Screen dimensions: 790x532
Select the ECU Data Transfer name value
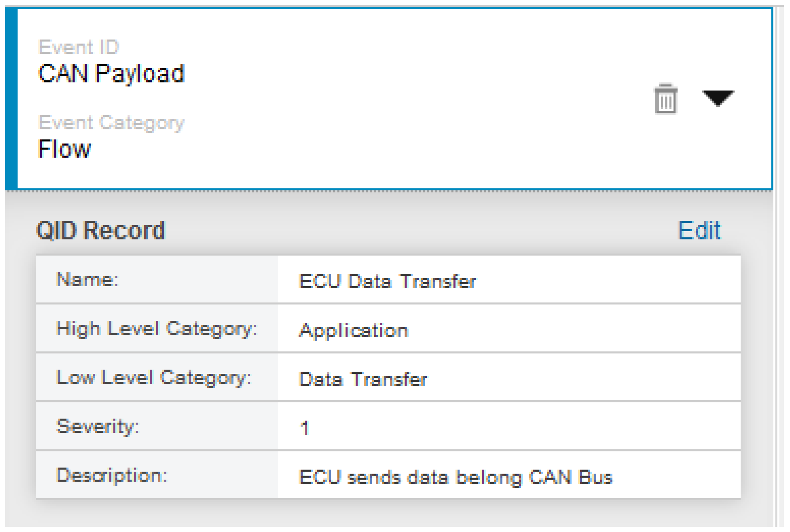[x=387, y=282]
